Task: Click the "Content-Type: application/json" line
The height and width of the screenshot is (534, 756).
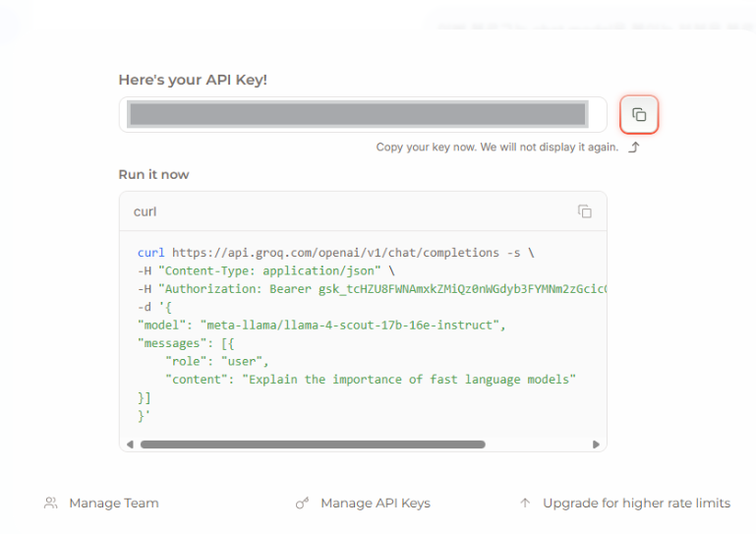Action: [266, 270]
